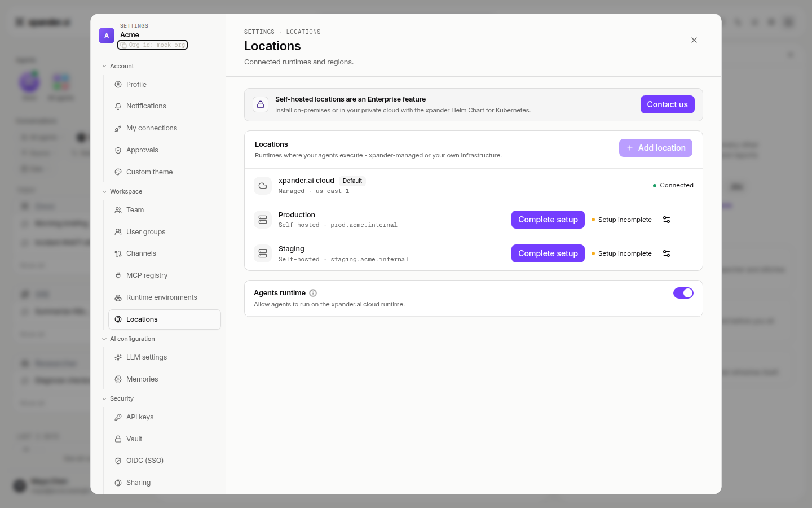Click the server icon for Staging location
Screen dimensions: 812x508
[x=263, y=253]
